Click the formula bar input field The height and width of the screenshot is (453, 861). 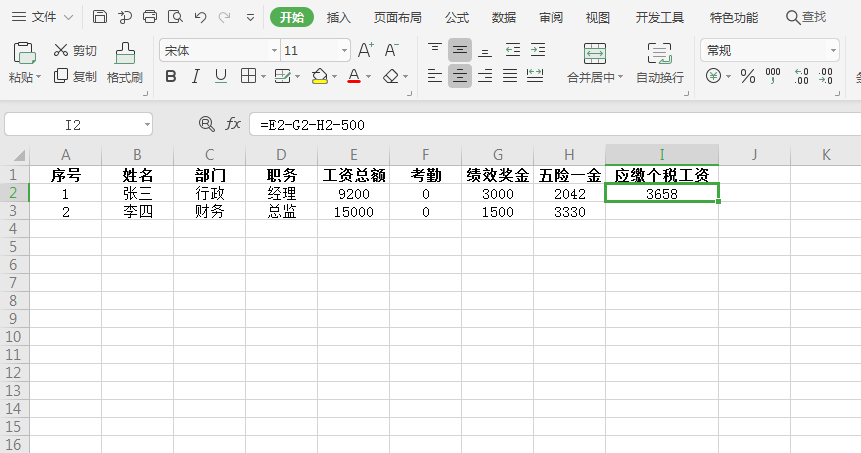pyautogui.click(x=550, y=124)
